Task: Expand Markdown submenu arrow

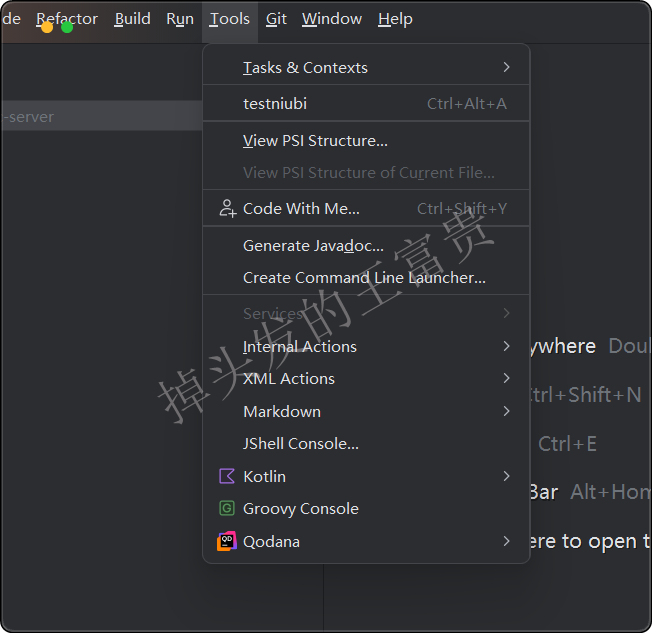Action: click(x=506, y=411)
